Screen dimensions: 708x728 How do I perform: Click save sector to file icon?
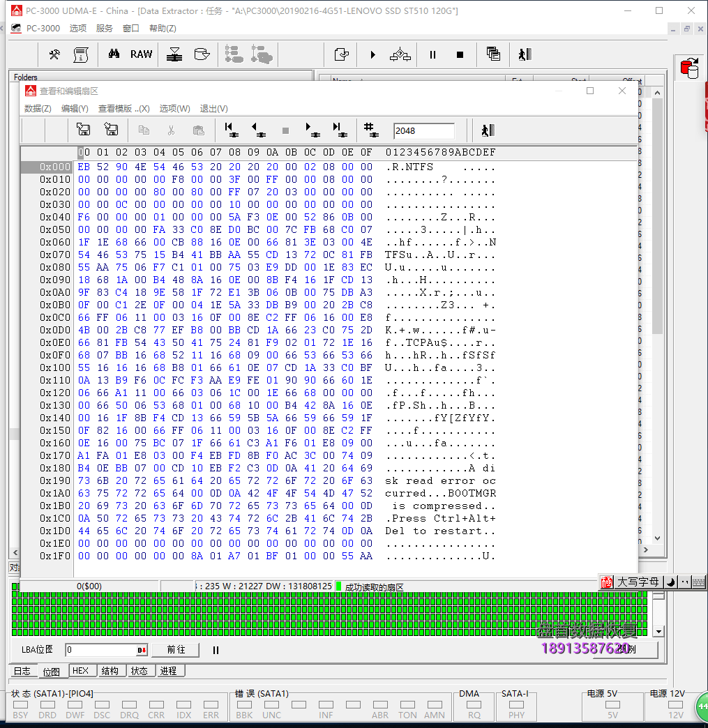(84, 130)
